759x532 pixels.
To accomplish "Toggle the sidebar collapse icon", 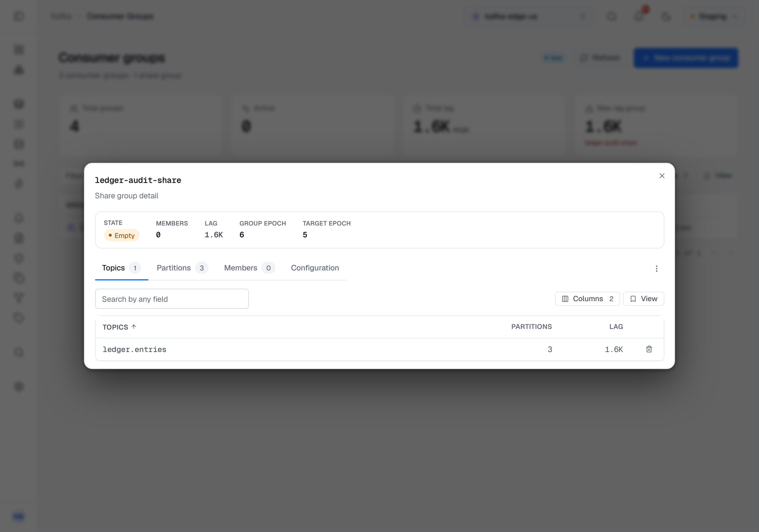I will (x=19, y=16).
